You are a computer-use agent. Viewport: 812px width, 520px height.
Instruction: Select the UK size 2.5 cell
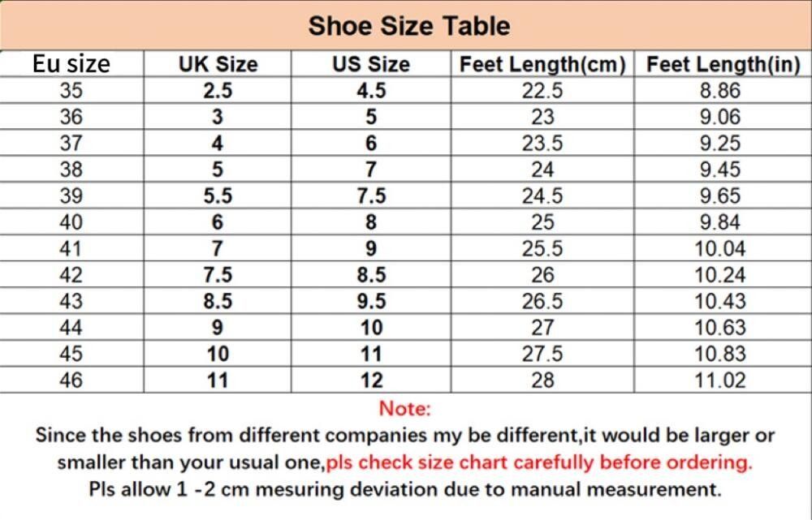[x=218, y=91]
